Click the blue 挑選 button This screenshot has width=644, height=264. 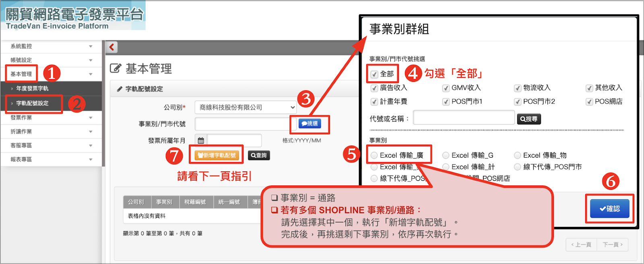pyautogui.click(x=310, y=124)
